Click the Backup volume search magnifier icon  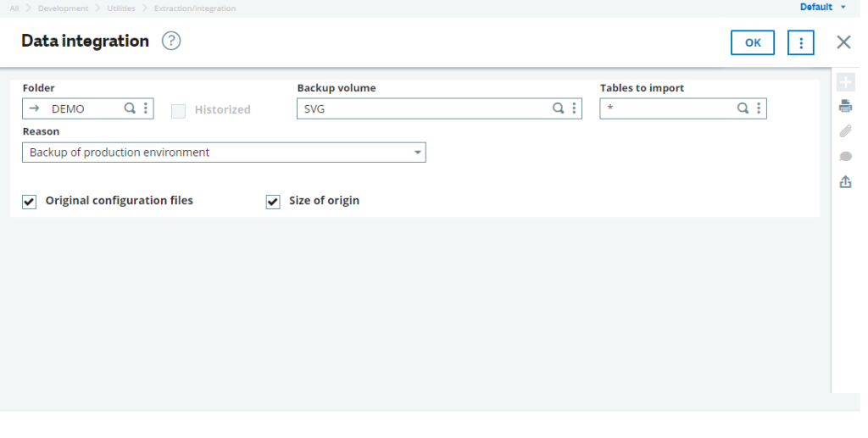click(x=558, y=108)
